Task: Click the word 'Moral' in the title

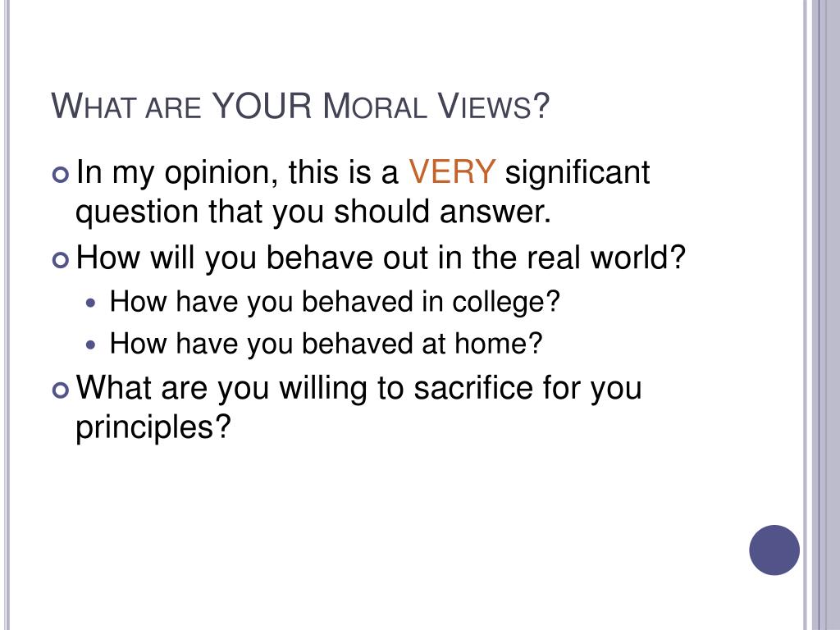Action: pyautogui.click(x=374, y=106)
